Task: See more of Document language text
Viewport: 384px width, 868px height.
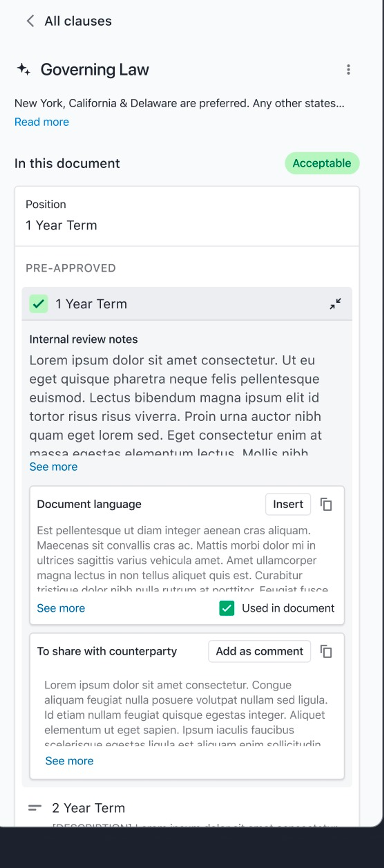Action: click(x=61, y=608)
